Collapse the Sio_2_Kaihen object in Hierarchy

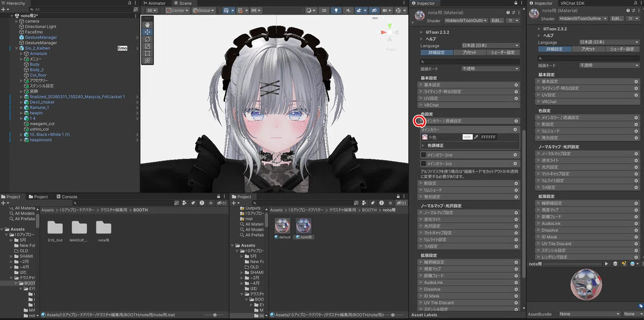click(x=16, y=48)
